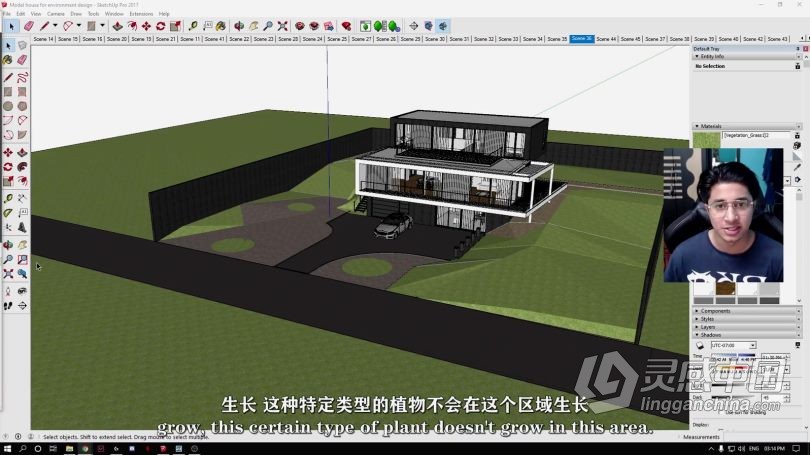
Task: Open File Explorer from the taskbar
Action: point(69,449)
